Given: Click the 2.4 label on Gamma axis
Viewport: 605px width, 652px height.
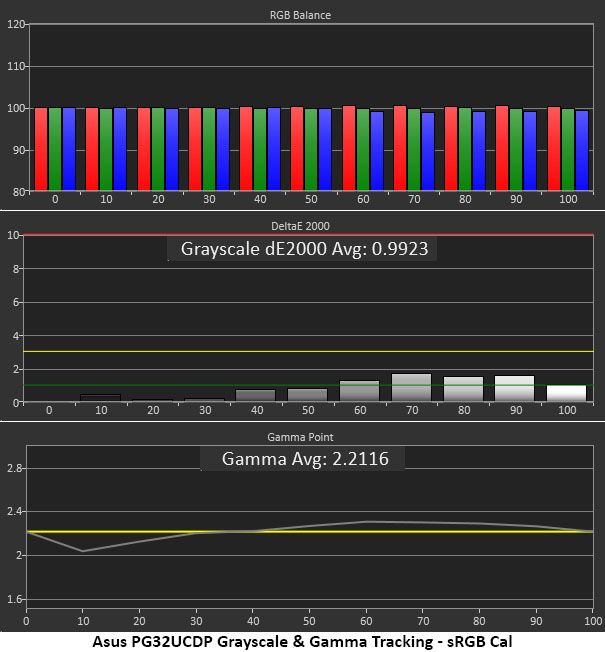Looking at the screenshot, I should [14, 512].
